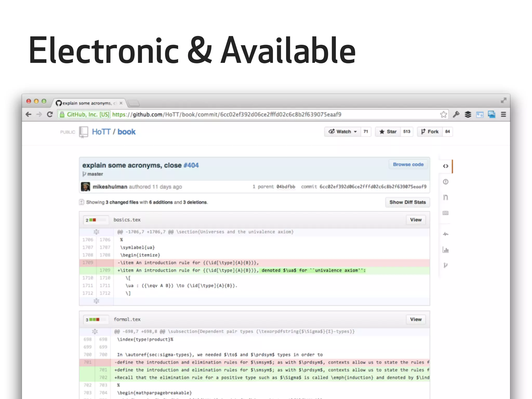
Task: Toggle Show Diff Stats
Action: [x=407, y=202]
